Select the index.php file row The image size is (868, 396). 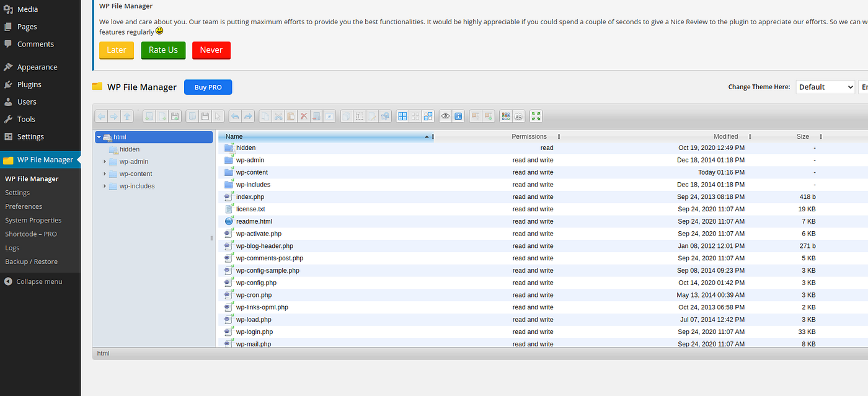(543, 197)
